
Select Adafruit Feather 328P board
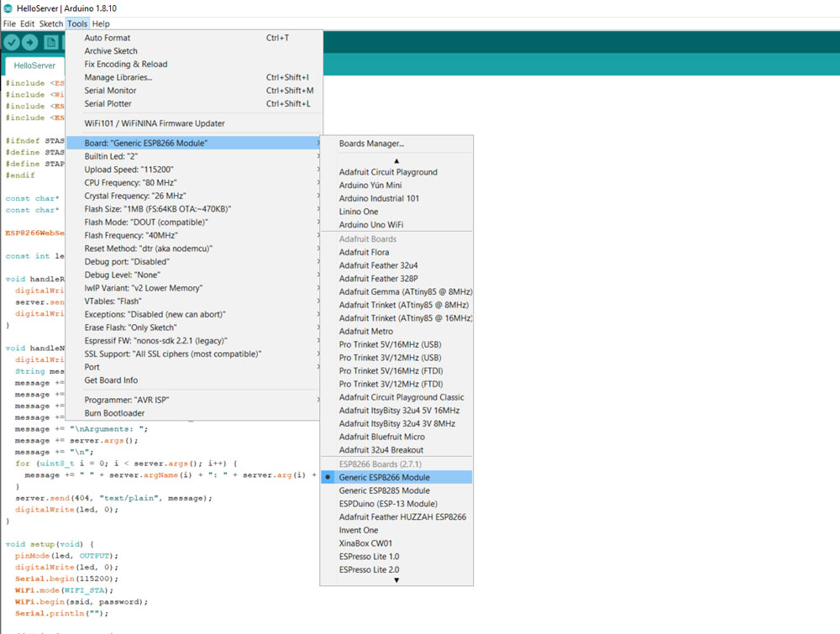point(396,279)
